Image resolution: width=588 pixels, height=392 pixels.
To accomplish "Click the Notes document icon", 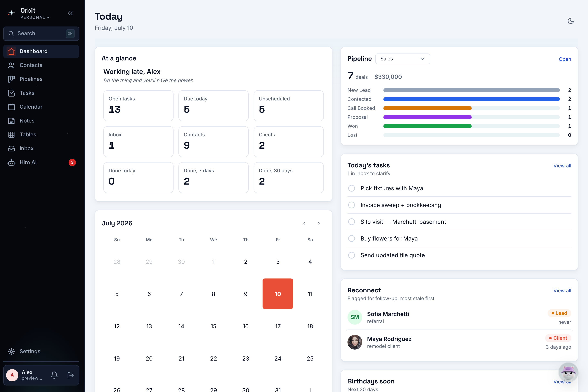I will pos(11,121).
